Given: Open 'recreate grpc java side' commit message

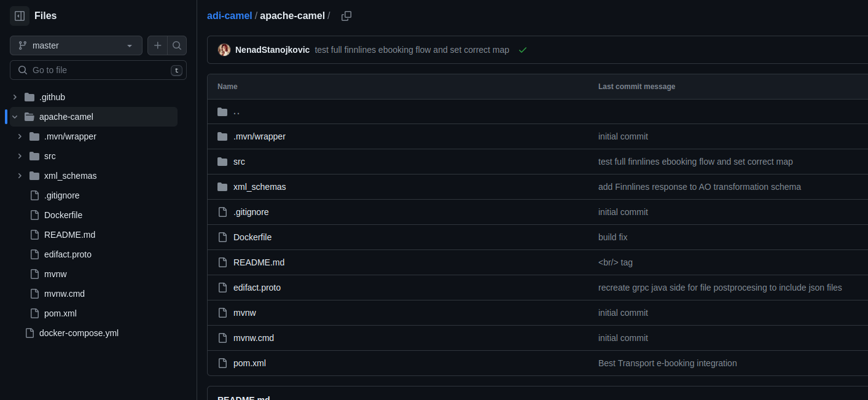Looking at the screenshot, I should (720, 288).
